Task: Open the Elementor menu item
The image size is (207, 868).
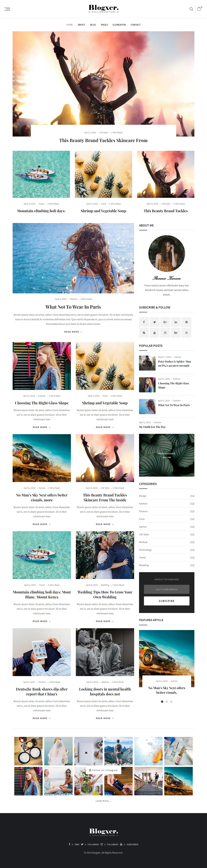Action: tap(119, 25)
